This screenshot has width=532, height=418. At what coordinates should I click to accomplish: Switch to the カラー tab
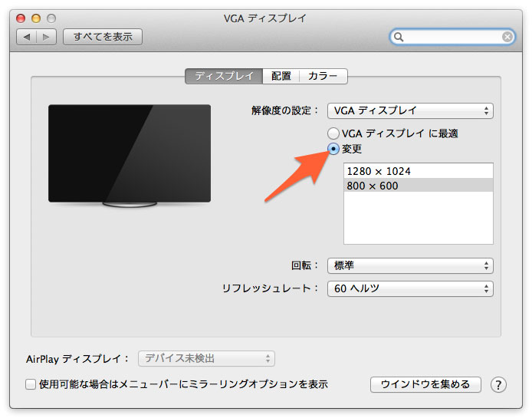(x=323, y=76)
